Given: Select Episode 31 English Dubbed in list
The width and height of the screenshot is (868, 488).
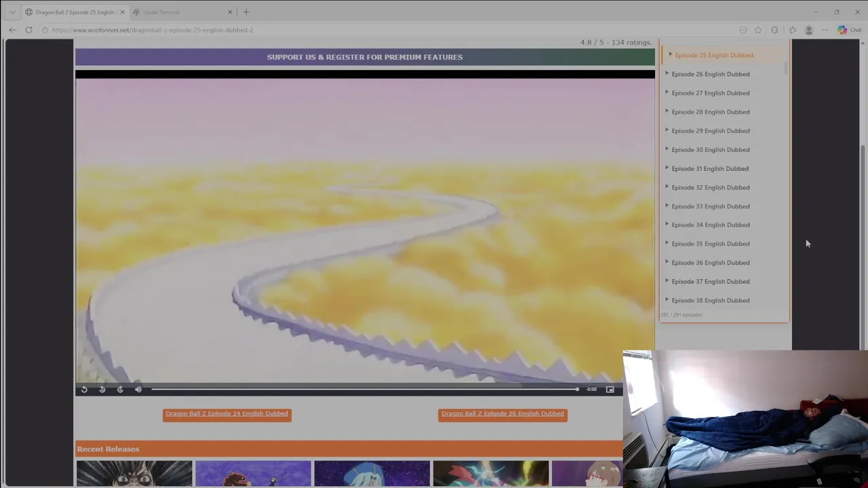Looking at the screenshot, I should click(x=711, y=169).
